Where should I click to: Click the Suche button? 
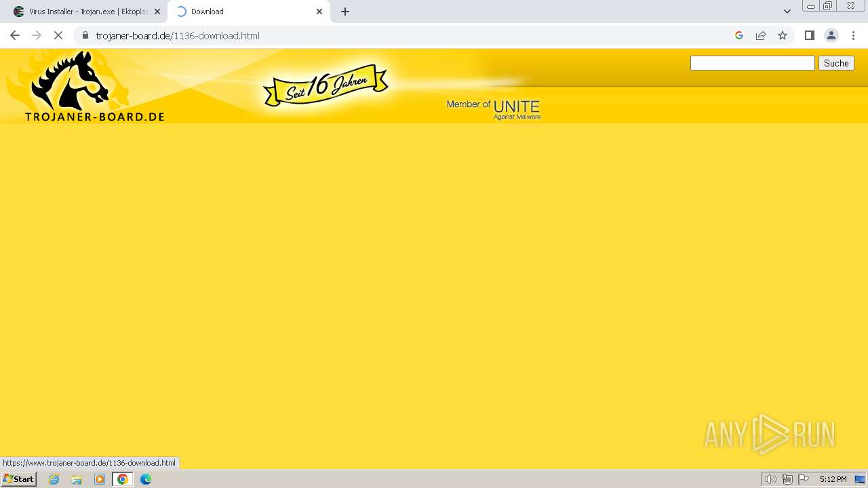point(836,63)
